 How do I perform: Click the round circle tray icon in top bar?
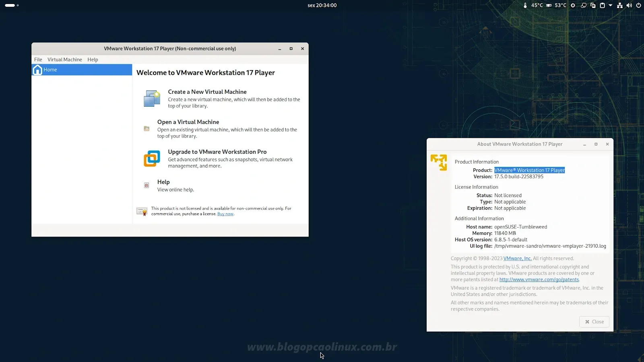point(573,5)
